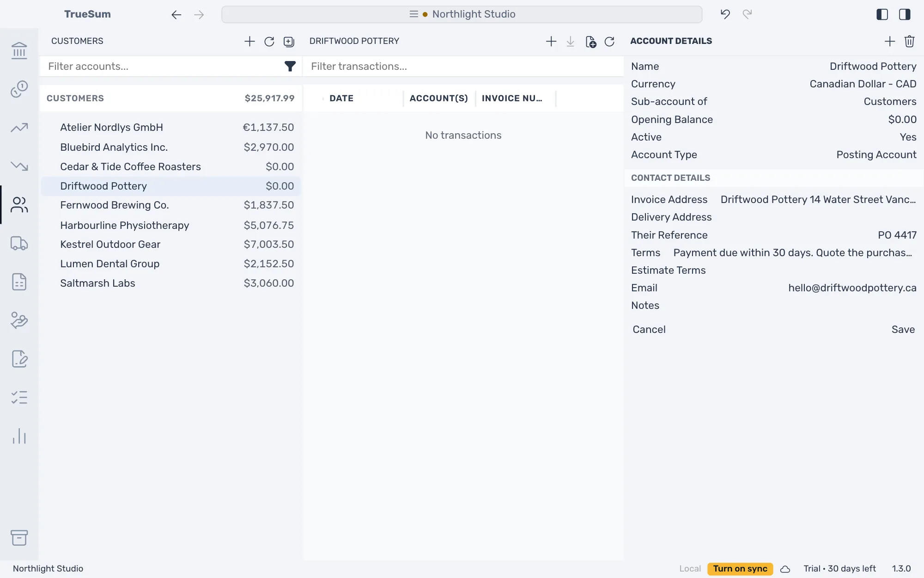The image size is (924, 578).
Task: Undo the last action
Action: click(725, 14)
